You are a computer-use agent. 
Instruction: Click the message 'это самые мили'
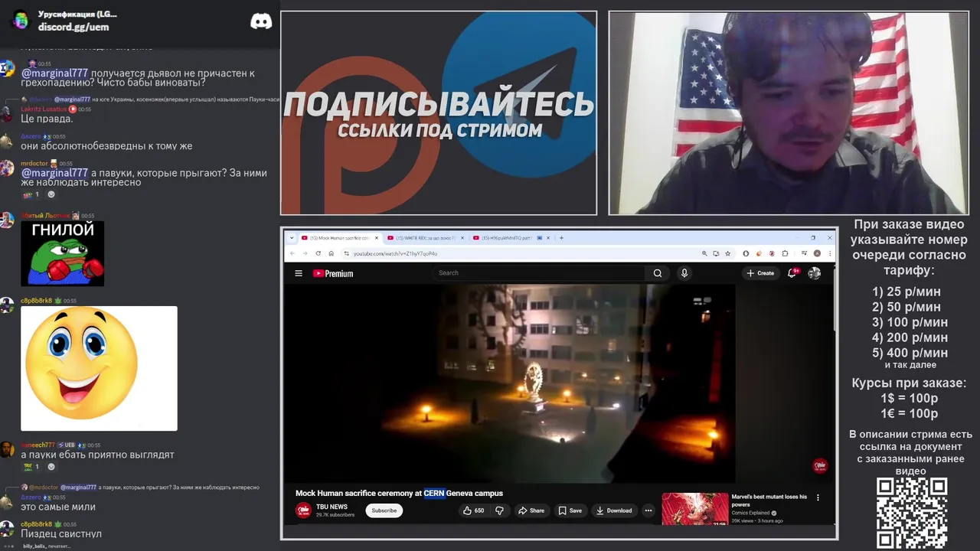58,507
